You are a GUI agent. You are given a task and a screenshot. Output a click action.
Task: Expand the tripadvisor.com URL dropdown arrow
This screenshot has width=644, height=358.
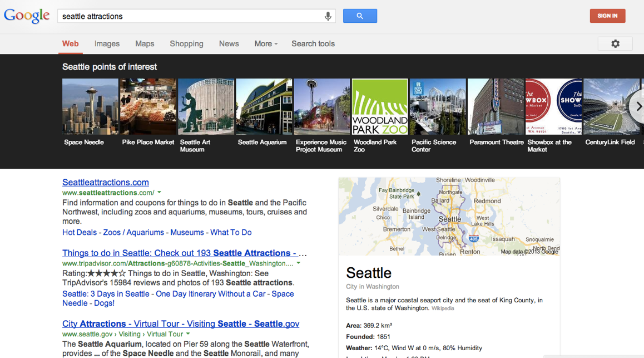point(299,263)
